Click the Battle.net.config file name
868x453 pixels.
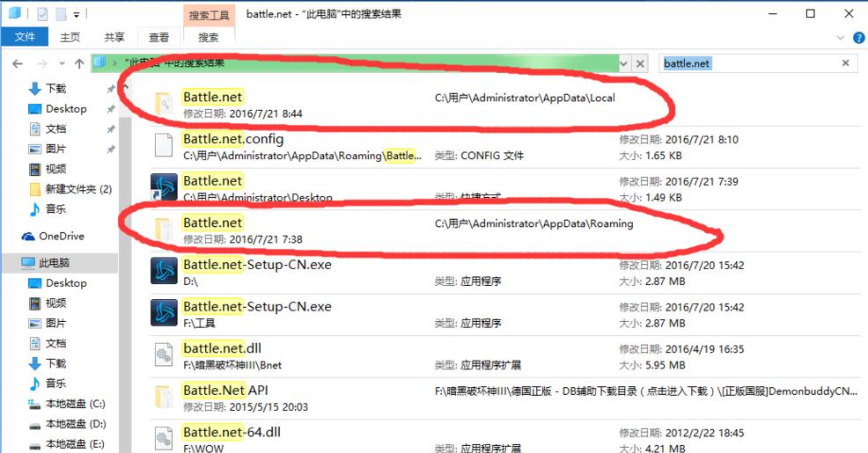[x=233, y=139]
